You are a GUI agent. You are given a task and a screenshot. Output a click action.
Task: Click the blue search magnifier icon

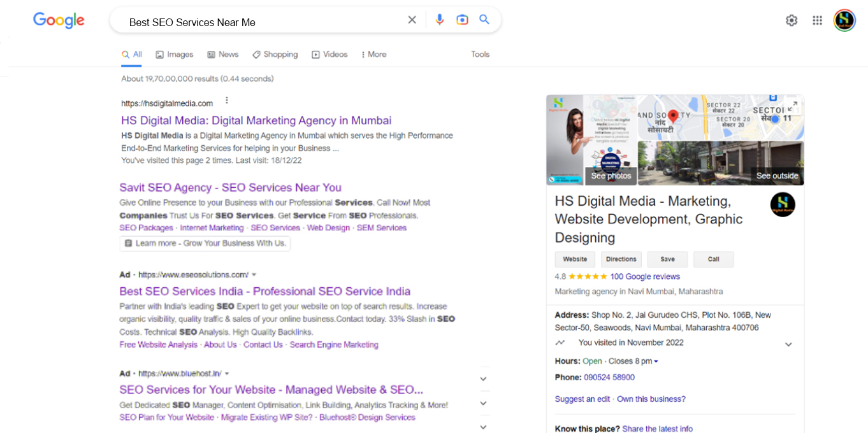(484, 20)
